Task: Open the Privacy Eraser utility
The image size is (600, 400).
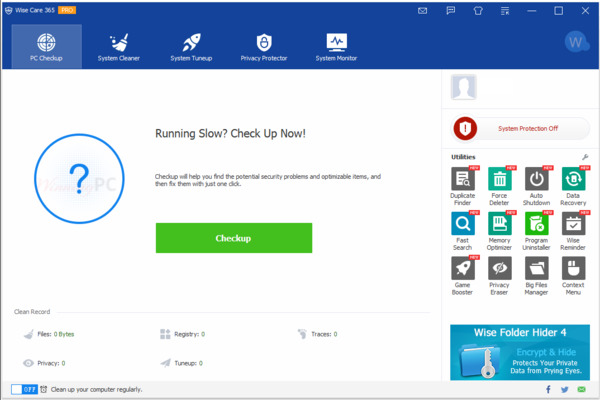Action: [x=500, y=276]
